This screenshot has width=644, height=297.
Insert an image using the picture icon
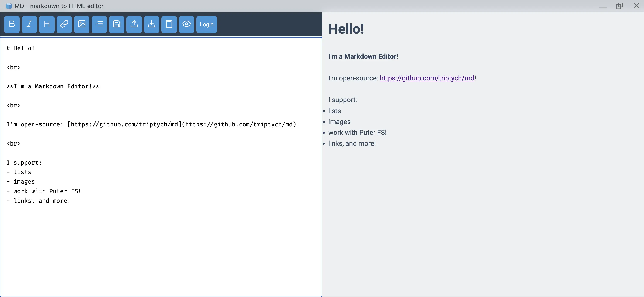pos(82,24)
